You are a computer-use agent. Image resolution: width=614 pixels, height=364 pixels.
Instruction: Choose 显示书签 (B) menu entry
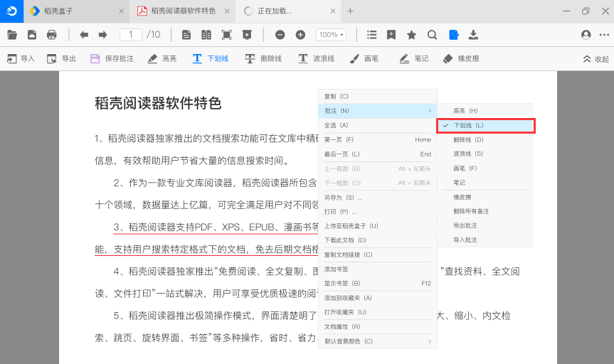coord(378,284)
